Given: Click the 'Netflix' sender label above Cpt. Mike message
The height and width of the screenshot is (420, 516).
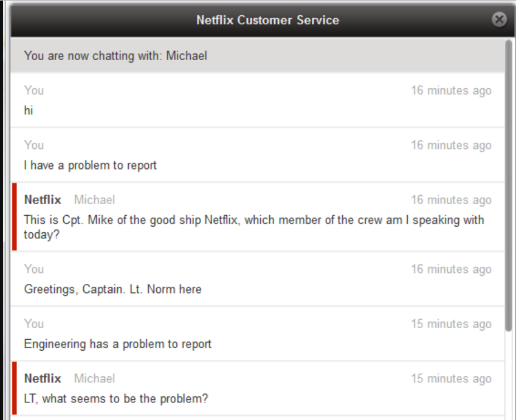Looking at the screenshot, I should (43, 200).
